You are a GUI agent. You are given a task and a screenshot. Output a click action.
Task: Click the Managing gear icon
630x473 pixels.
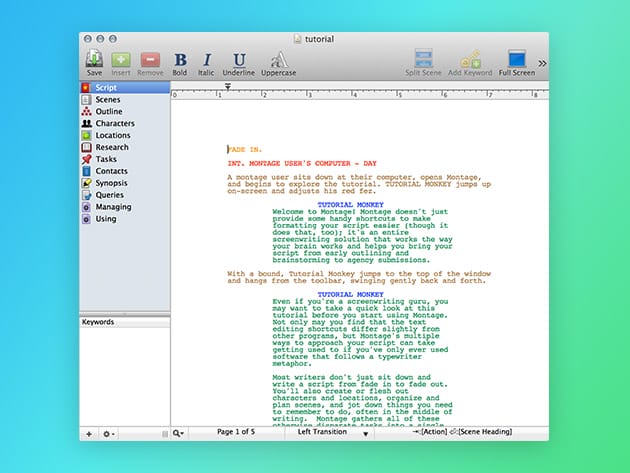pos(86,207)
